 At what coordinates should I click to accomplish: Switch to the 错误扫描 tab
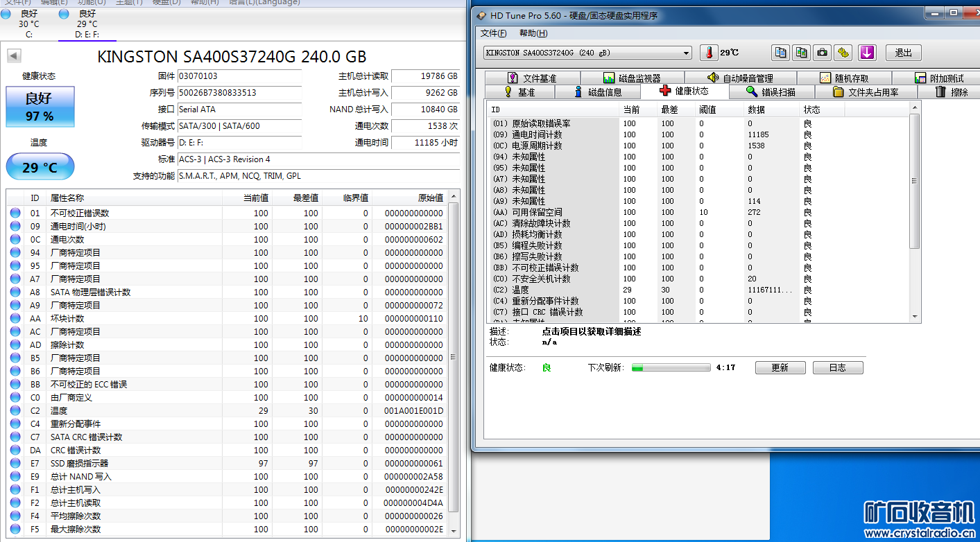(771, 91)
